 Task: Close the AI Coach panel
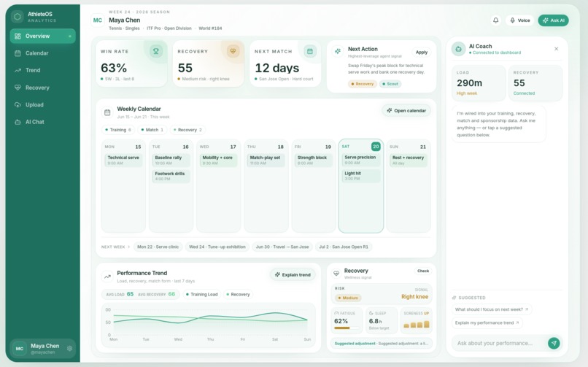tap(557, 49)
